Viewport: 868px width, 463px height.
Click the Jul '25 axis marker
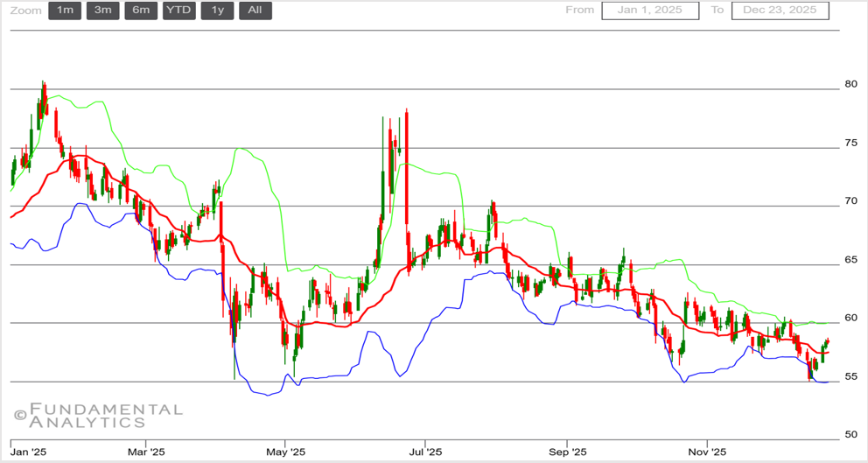coord(426,452)
